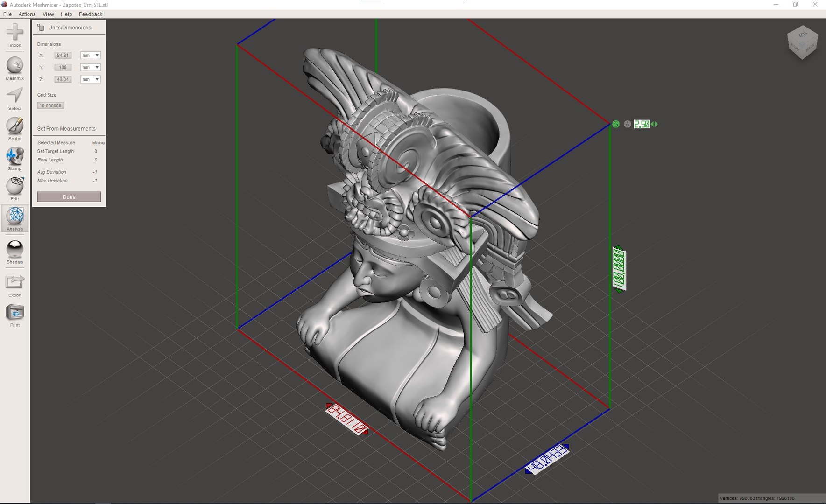
Task: Click the Grid Size field 10.000000
Action: (50, 106)
